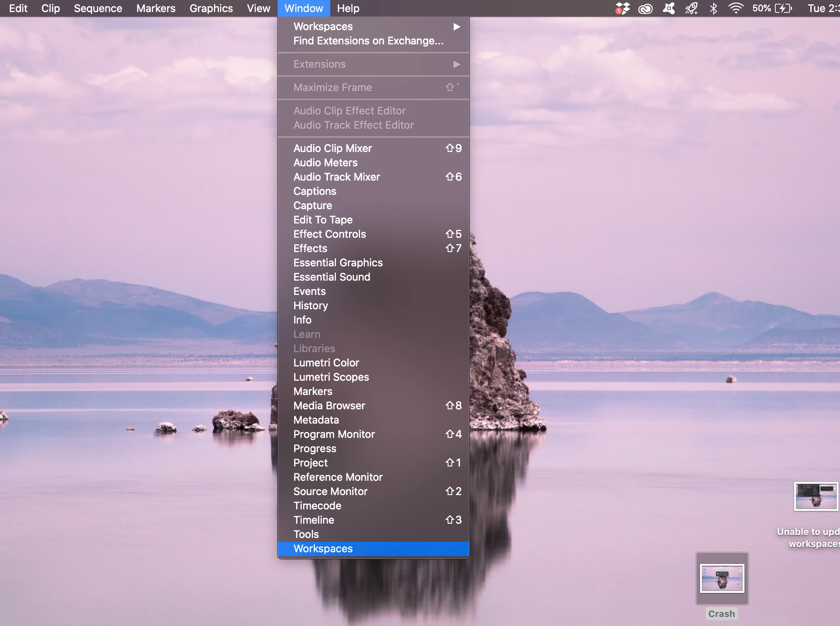This screenshot has height=626, width=840.
Task: Show the Media Browser panel
Action: (329, 406)
